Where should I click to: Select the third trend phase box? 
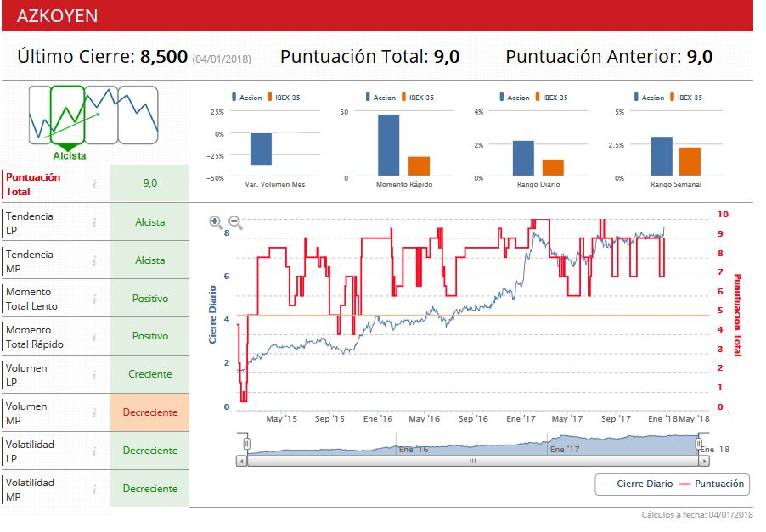click(x=102, y=115)
